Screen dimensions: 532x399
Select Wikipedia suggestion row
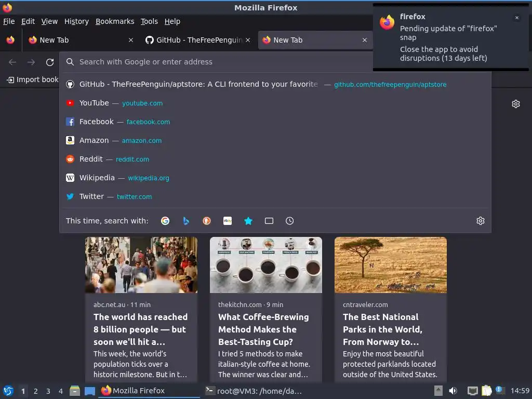pyautogui.click(x=275, y=178)
